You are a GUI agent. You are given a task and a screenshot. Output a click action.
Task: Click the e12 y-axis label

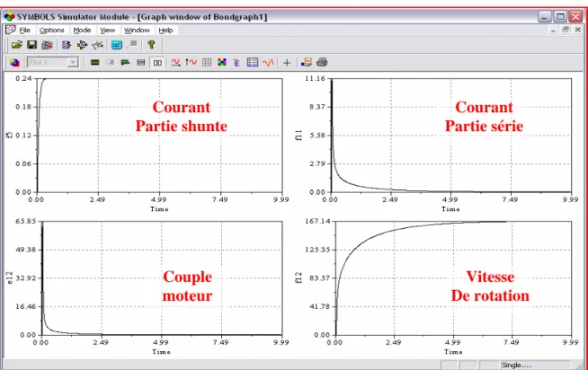click(x=10, y=277)
